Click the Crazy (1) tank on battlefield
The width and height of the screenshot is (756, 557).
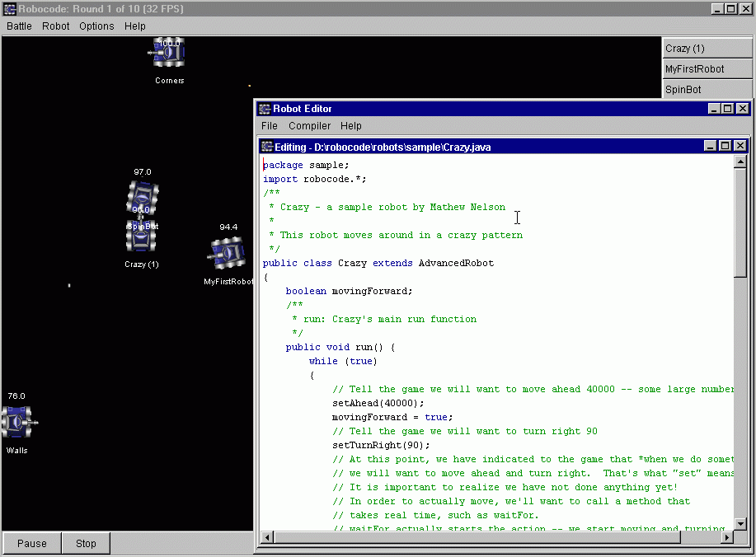[141, 236]
